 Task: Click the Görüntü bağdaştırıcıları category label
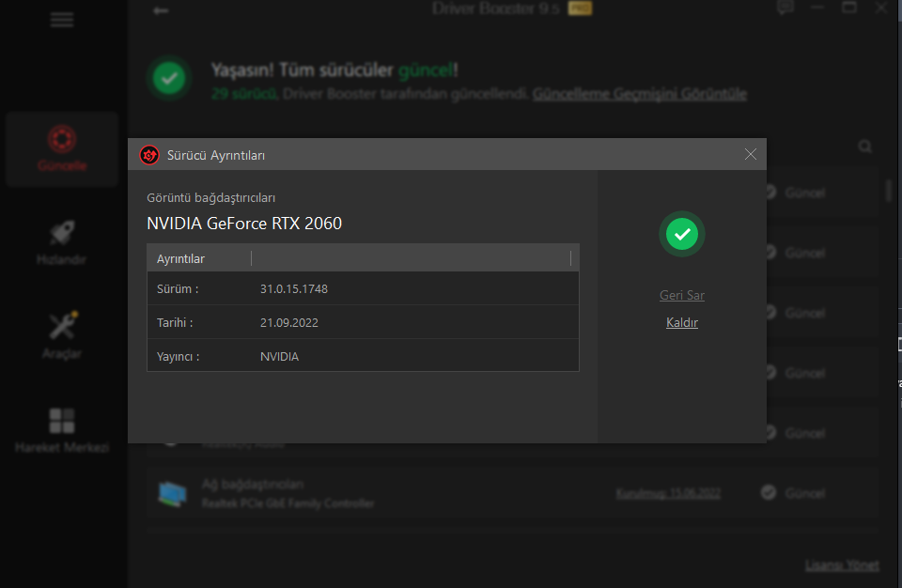click(x=211, y=198)
